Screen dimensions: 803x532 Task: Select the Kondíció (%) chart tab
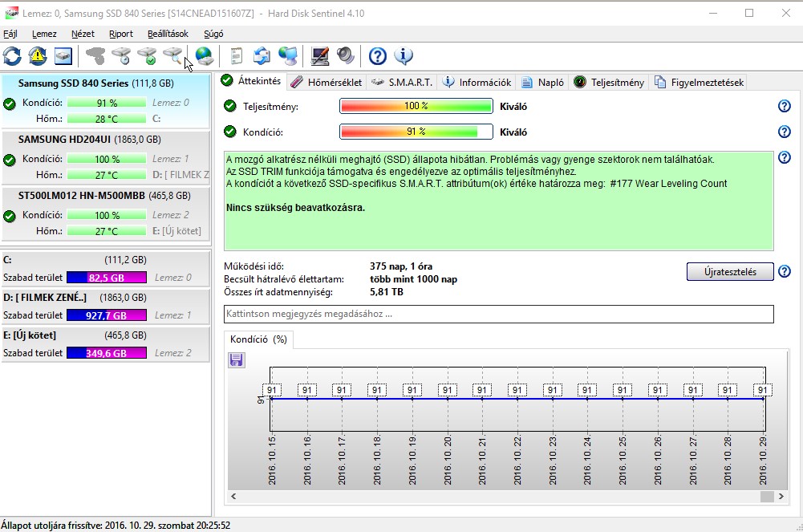[x=258, y=339]
